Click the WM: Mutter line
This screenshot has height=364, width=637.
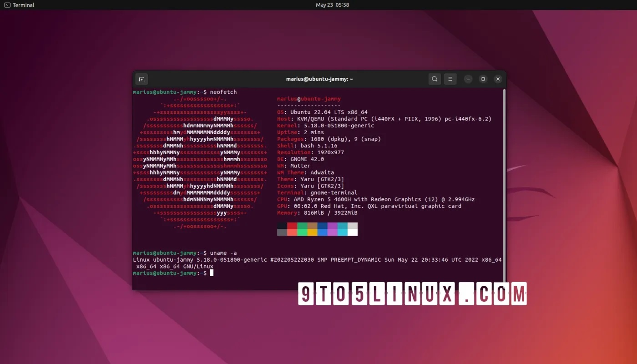294,166
